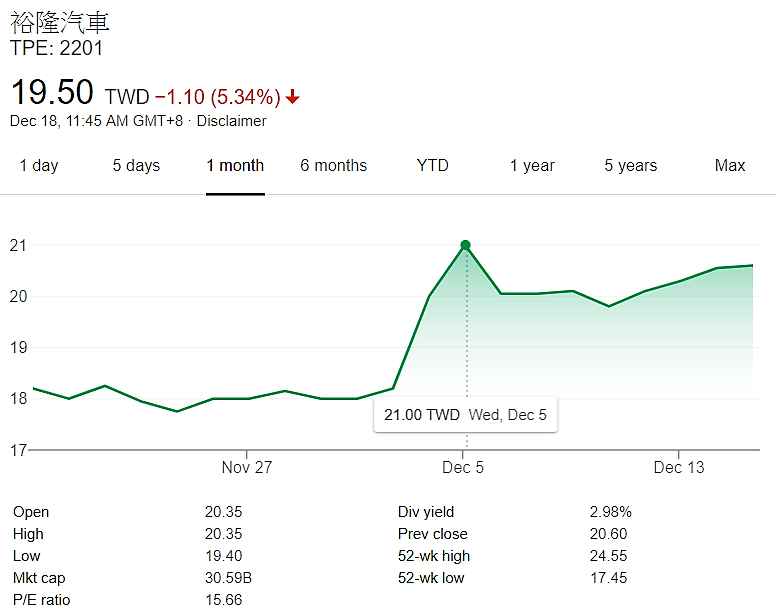The height and width of the screenshot is (612, 776).
Task: Click the 52-wk high label
Action: click(434, 556)
